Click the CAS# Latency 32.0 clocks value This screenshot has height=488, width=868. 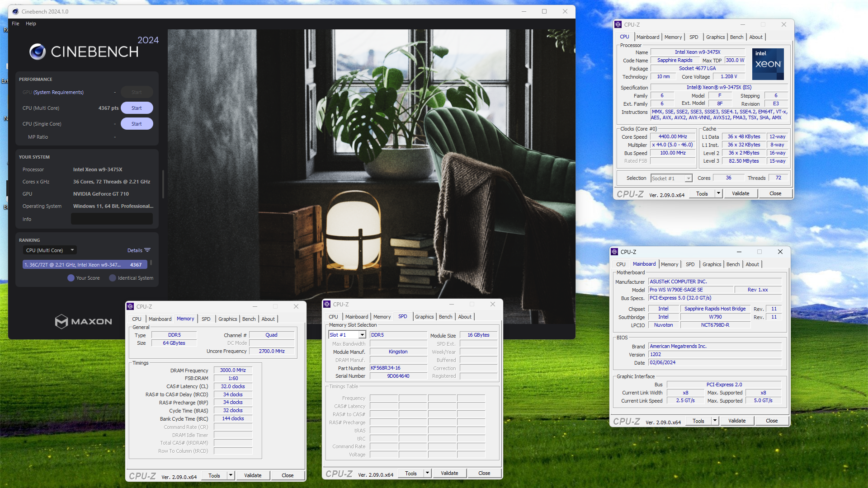point(233,386)
